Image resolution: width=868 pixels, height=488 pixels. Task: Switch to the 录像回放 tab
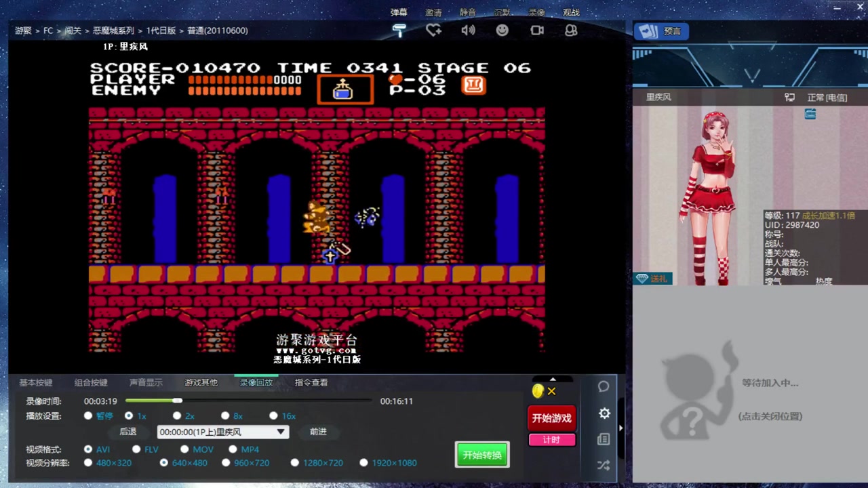pyautogui.click(x=256, y=382)
